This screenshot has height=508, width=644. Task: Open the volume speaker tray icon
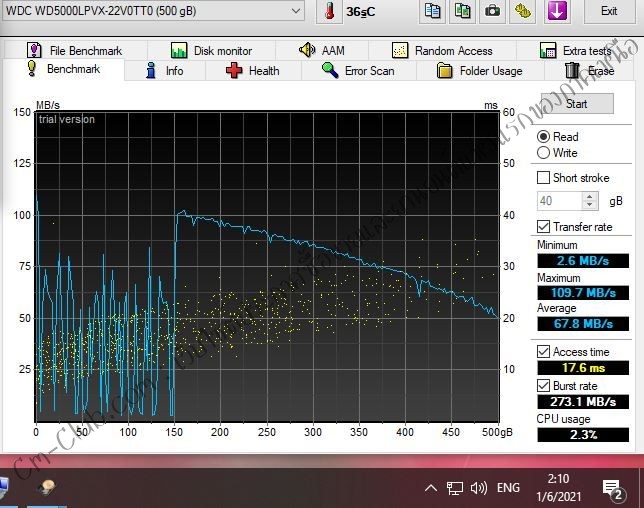[x=478, y=488]
